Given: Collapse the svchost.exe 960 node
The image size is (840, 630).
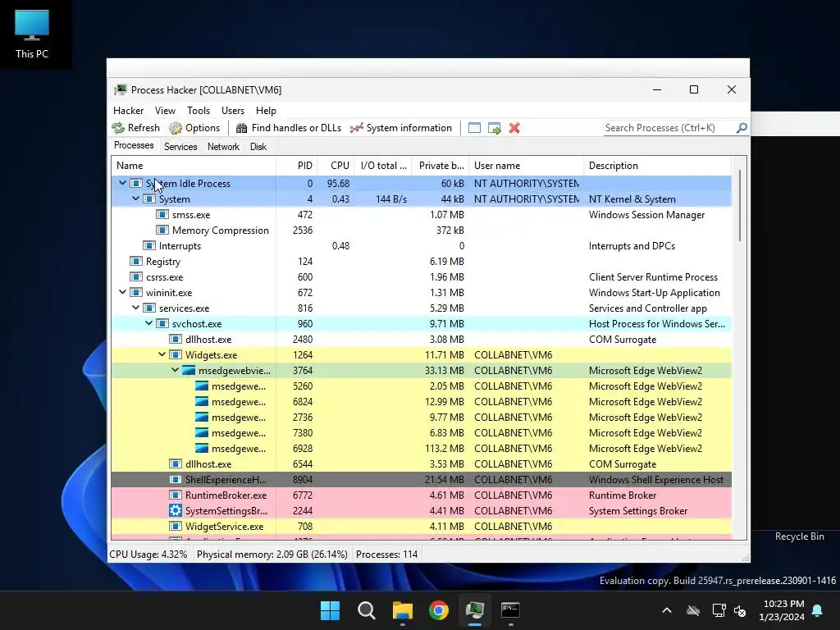Looking at the screenshot, I should pos(149,323).
